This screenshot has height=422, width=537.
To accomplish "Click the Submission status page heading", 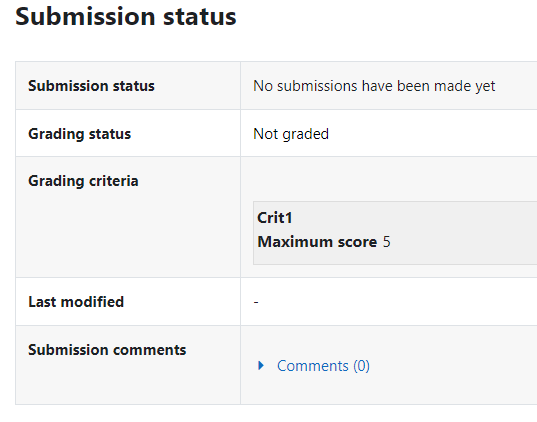I will coord(126,16).
